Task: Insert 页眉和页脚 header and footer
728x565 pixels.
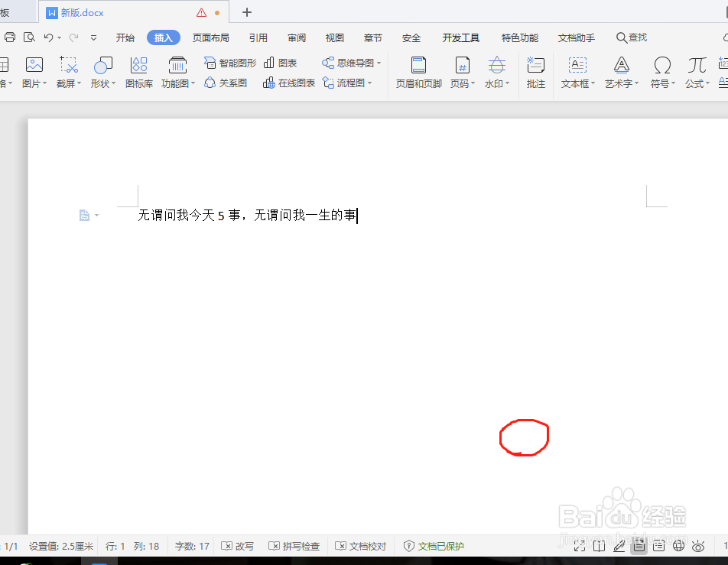Action: coord(418,73)
